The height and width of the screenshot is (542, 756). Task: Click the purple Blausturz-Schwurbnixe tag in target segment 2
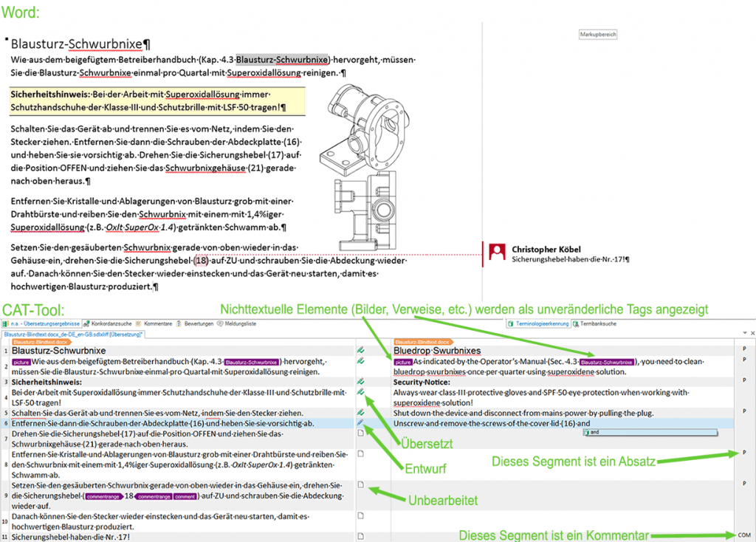(606, 362)
